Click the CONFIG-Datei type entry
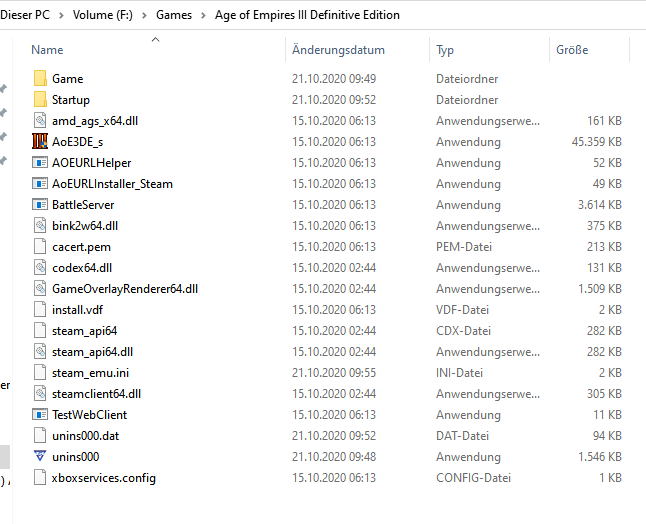 tap(473, 478)
